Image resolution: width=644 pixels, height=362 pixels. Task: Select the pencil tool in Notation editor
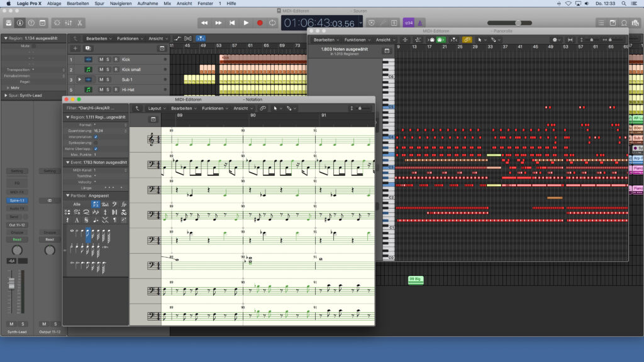click(289, 108)
